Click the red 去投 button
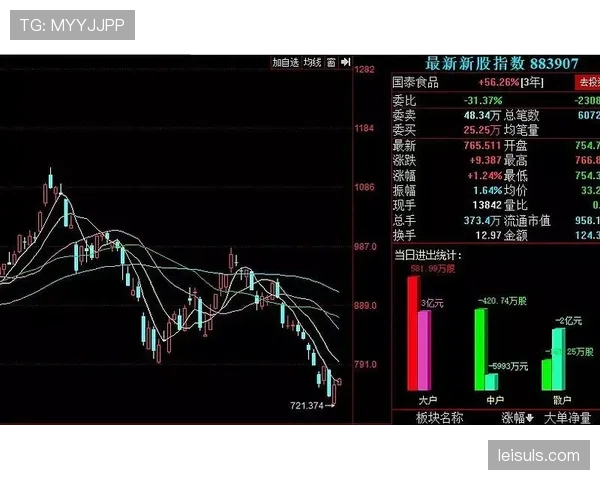 point(587,83)
